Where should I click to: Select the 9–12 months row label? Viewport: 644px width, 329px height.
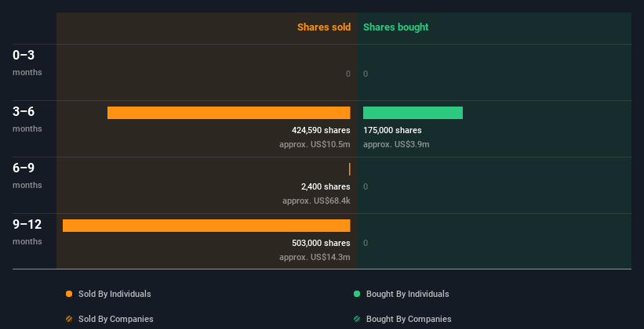pyautogui.click(x=27, y=232)
